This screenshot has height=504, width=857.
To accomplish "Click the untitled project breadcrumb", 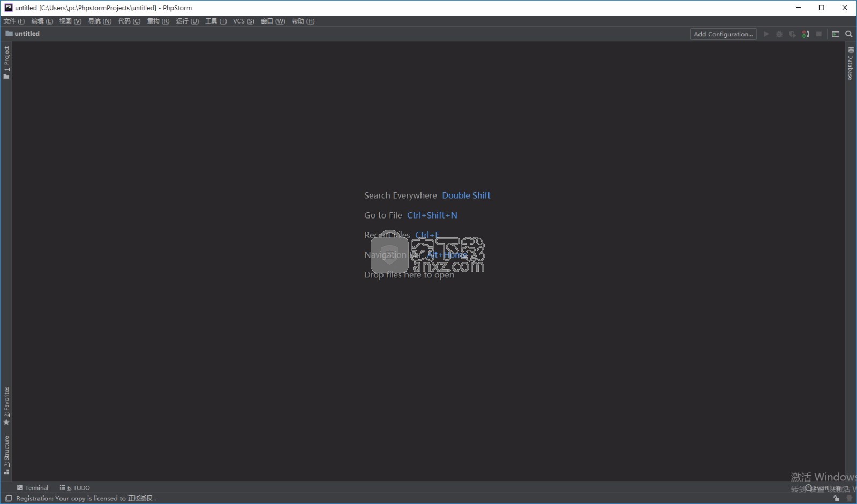I will click(x=22, y=33).
